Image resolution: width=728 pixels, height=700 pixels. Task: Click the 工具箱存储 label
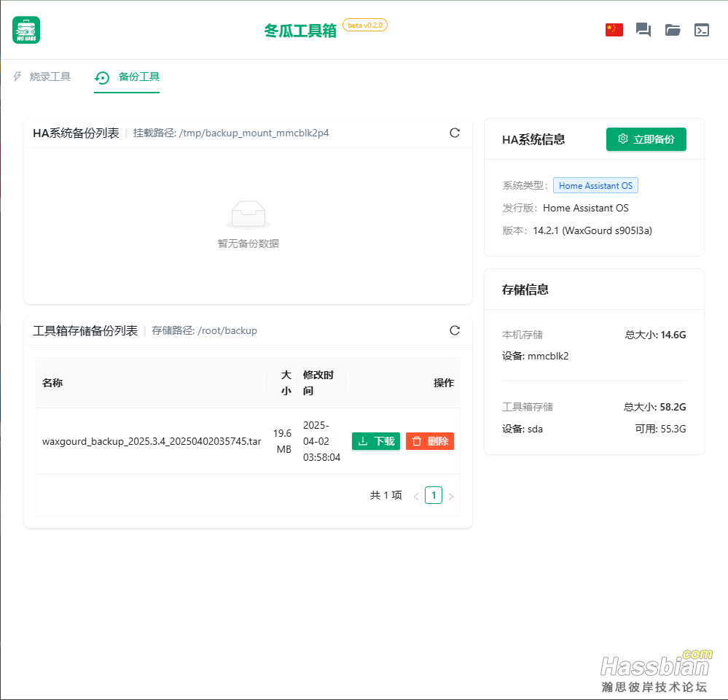click(528, 407)
